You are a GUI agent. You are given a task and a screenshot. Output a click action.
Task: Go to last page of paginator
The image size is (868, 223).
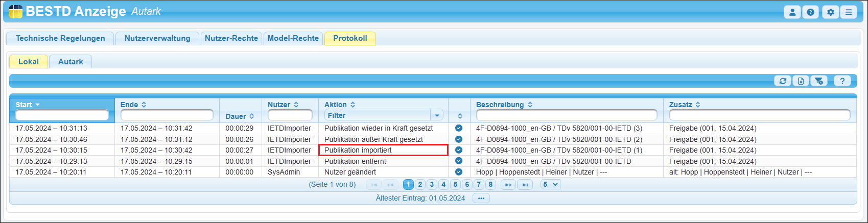[x=525, y=185]
